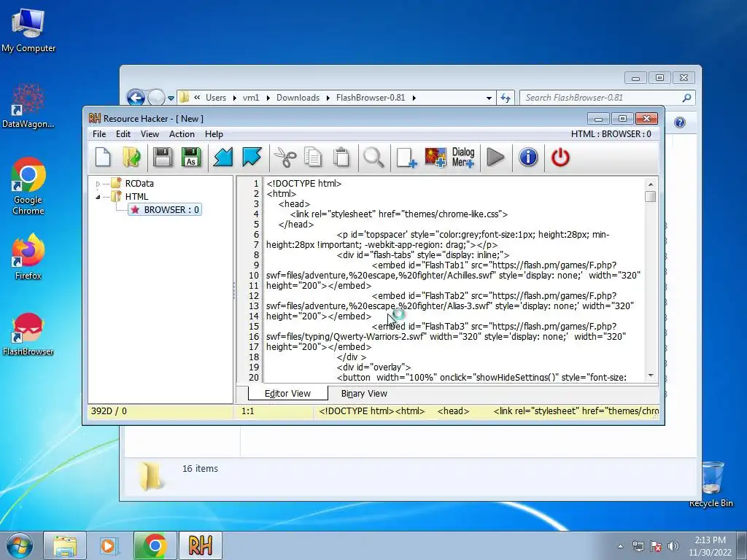Image resolution: width=747 pixels, height=560 pixels.
Task: Click Explorer's refresh button
Action: tap(505, 98)
